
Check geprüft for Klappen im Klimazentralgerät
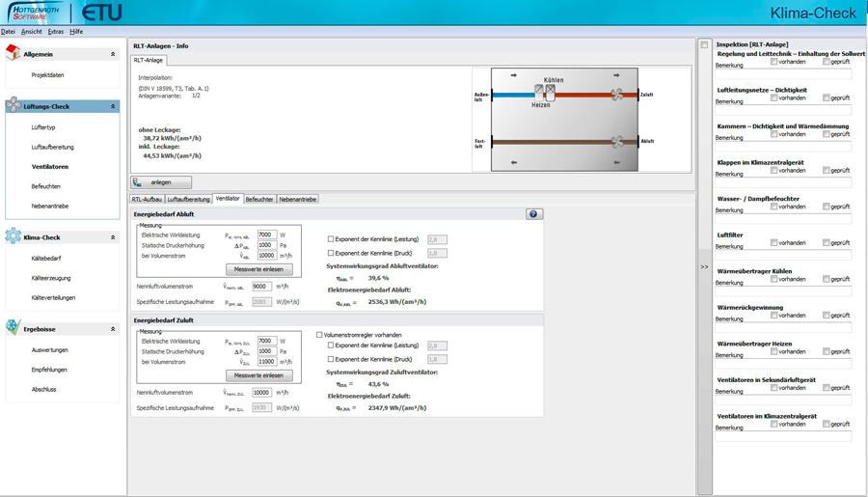pyautogui.click(x=826, y=170)
